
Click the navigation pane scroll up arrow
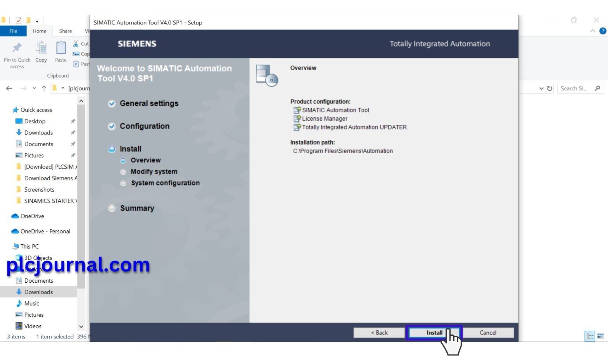click(81, 101)
